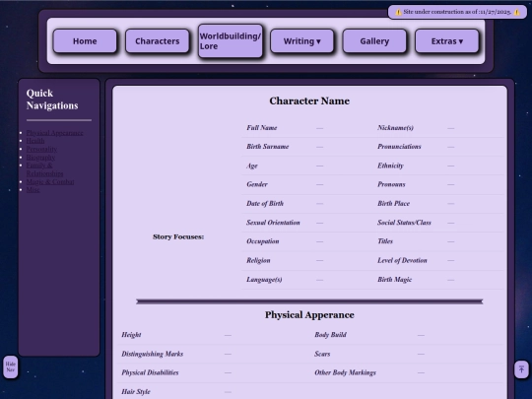Select the Other Body Markings label
532x399 pixels.
point(345,372)
